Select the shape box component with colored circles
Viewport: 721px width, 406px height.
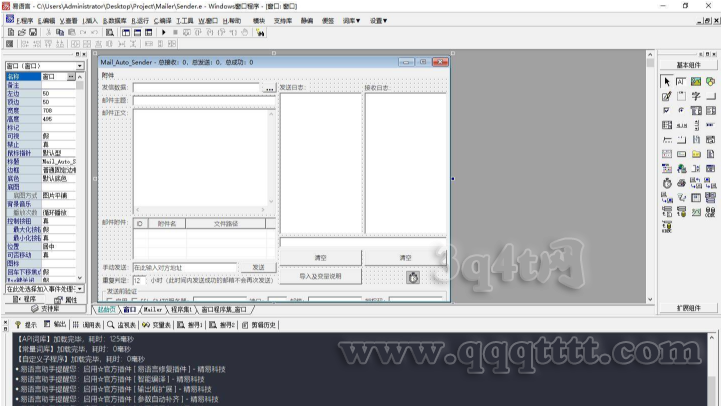coord(710,82)
